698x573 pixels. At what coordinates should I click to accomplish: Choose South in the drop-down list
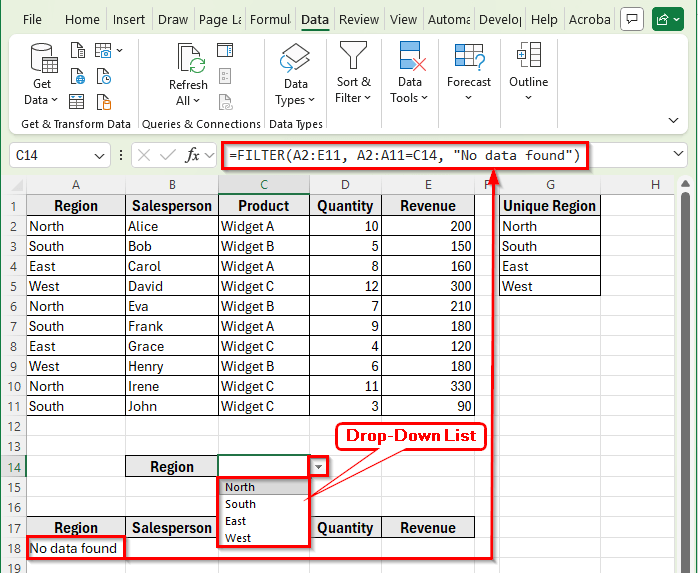click(x=264, y=504)
